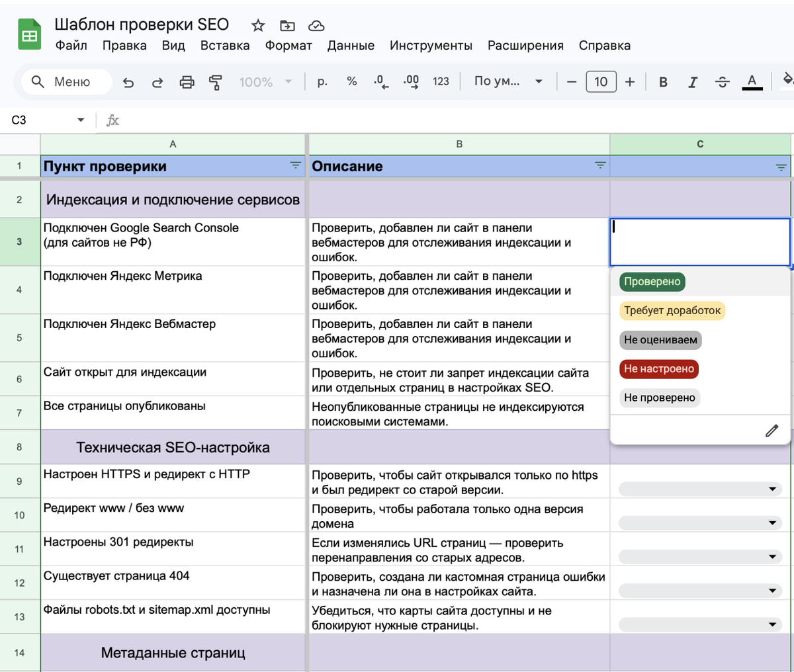The height and width of the screenshot is (672, 794).
Task: Open the Правка menu
Action: coord(124,46)
